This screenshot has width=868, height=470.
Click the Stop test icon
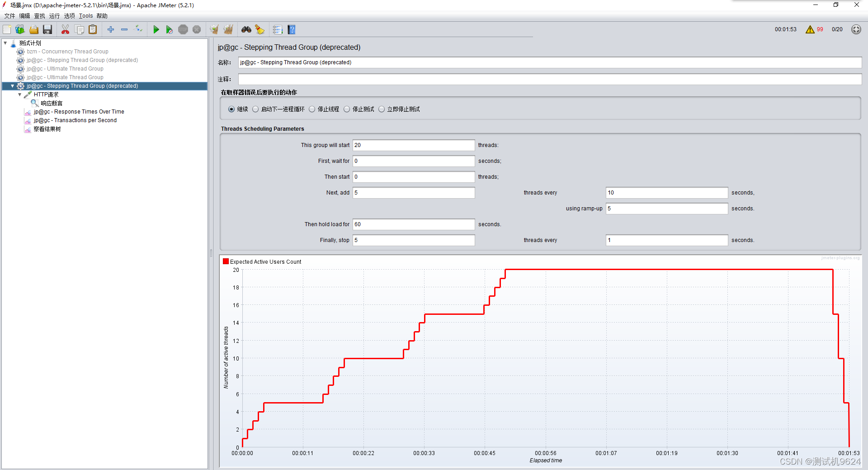[x=183, y=29]
